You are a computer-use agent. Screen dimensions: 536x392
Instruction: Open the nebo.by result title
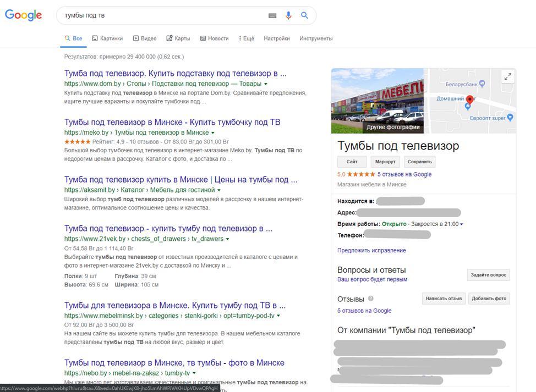pos(174,363)
